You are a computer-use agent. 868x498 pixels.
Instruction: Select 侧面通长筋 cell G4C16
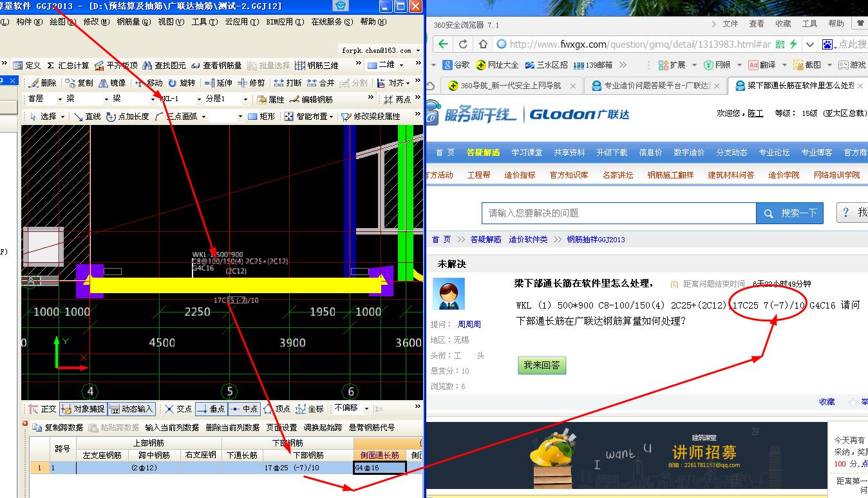click(380, 468)
